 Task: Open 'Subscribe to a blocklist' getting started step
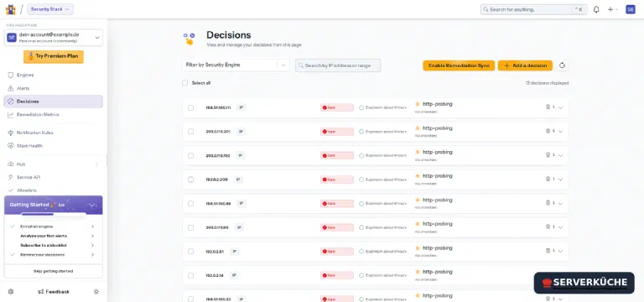(54, 245)
